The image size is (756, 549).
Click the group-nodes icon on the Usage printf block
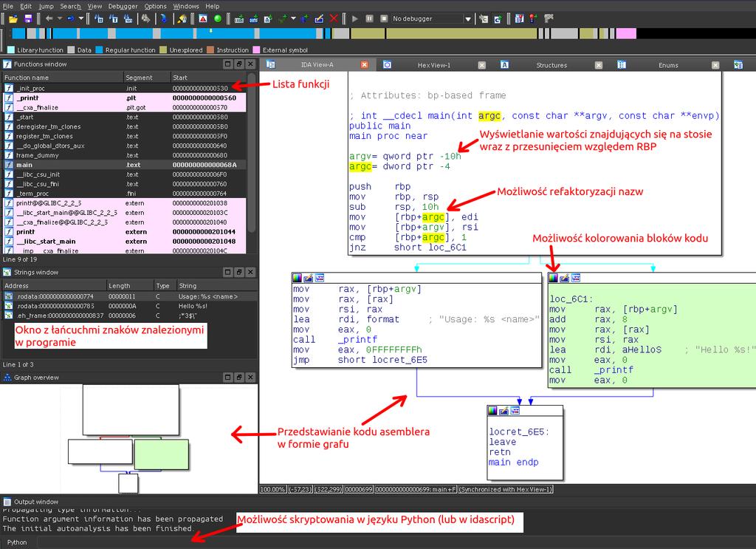coord(320,277)
